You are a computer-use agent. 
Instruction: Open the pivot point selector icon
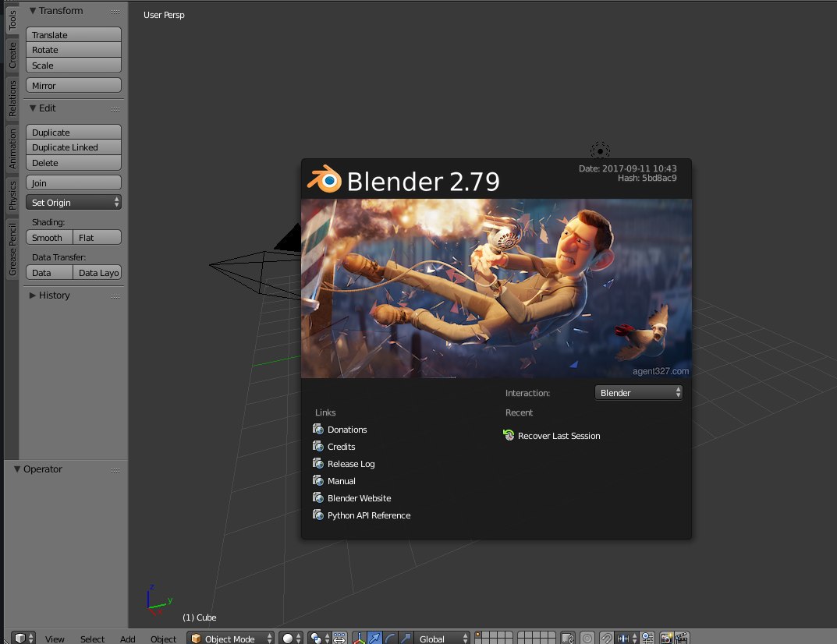pos(320,638)
